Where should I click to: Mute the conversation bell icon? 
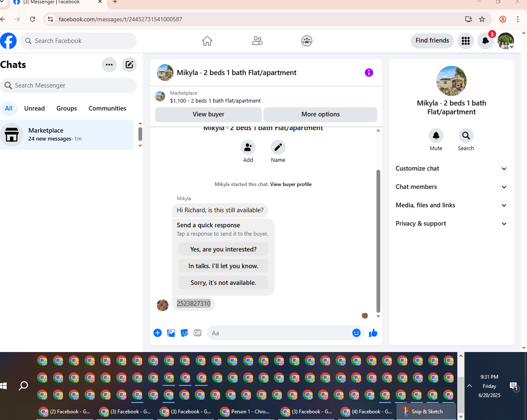[x=436, y=136]
